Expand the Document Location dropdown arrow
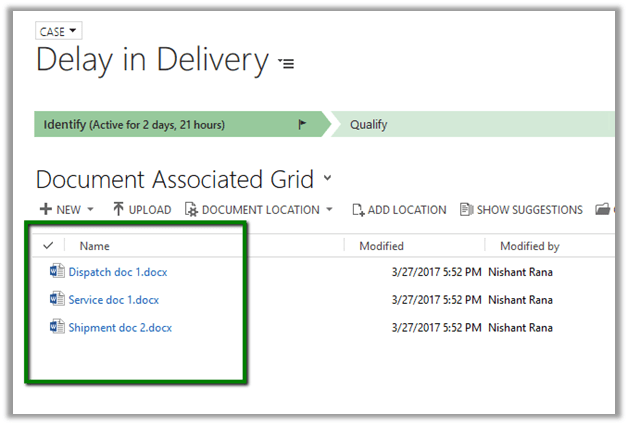Screen dimensions: 628x425 coord(328,210)
